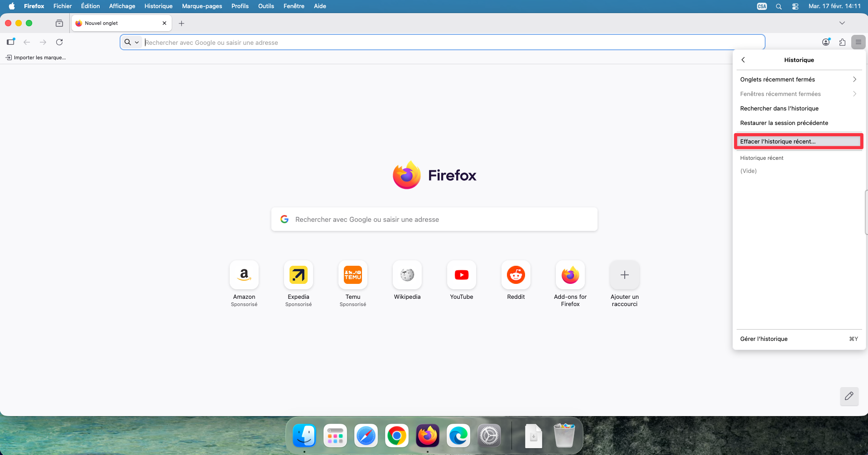Click the center Google search box

(x=434, y=219)
